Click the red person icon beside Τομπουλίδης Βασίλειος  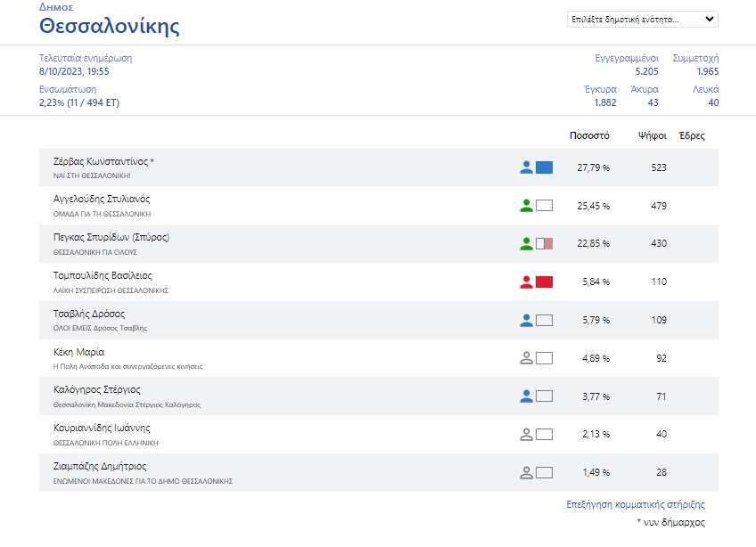(526, 282)
